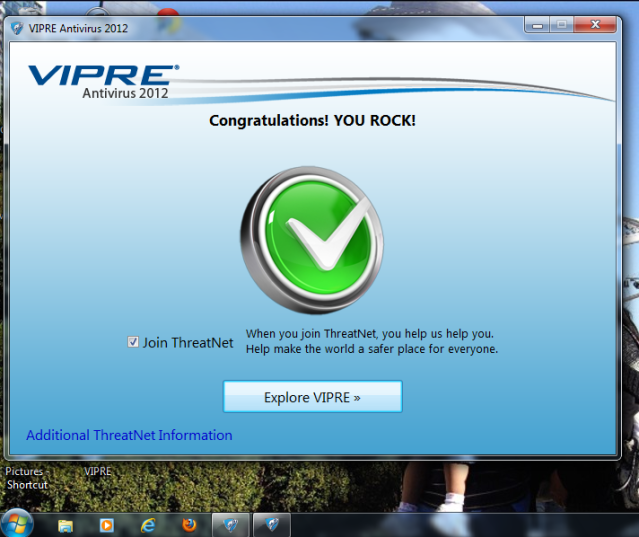Screen dimensions: 639x537
Task: Open Windows Explorer folder taskbar icon
Action: [65, 525]
